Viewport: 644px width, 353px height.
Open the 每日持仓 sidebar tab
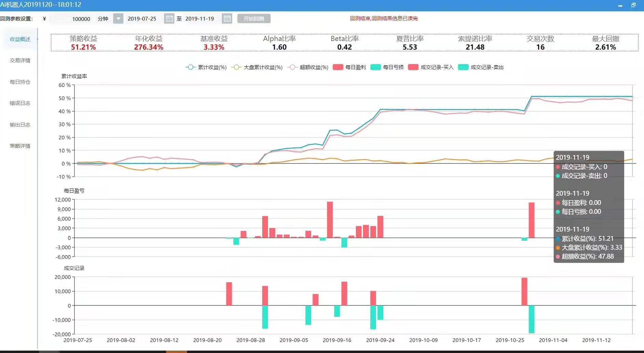(x=20, y=82)
